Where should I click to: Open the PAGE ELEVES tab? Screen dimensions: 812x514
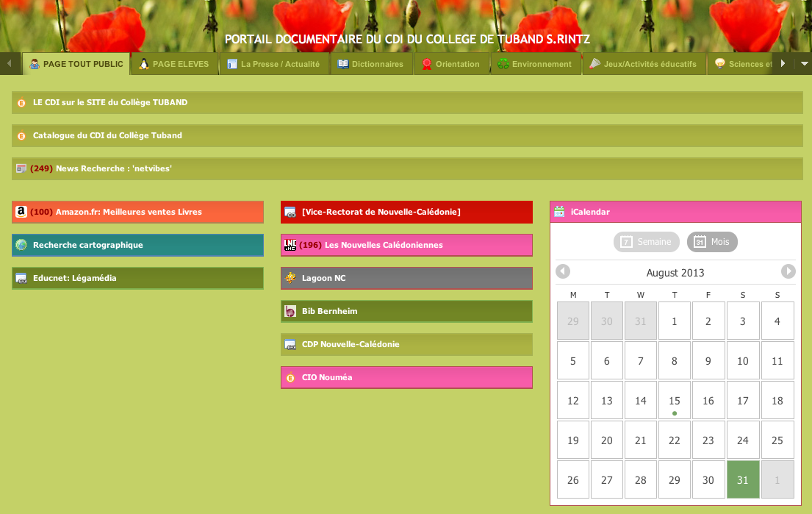[x=174, y=64]
